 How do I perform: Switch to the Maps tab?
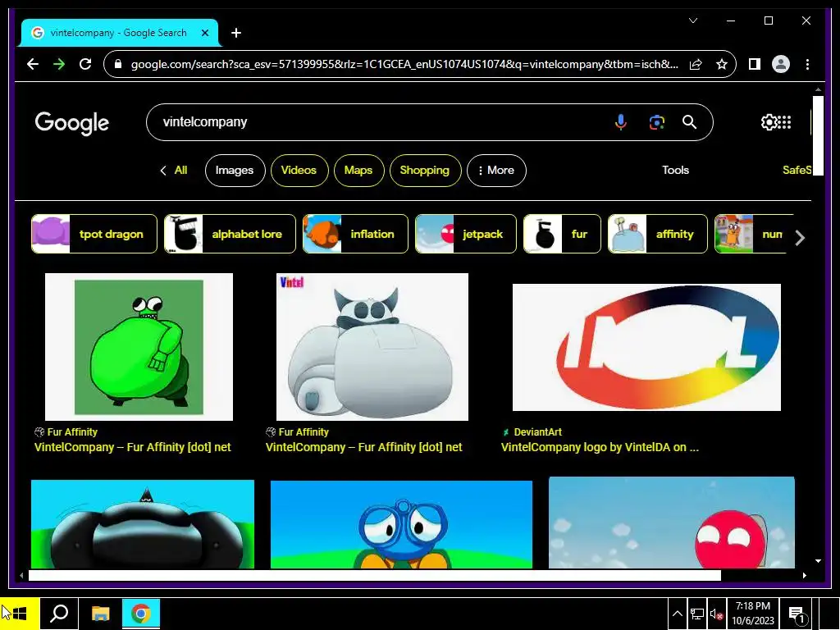(358, 171)
